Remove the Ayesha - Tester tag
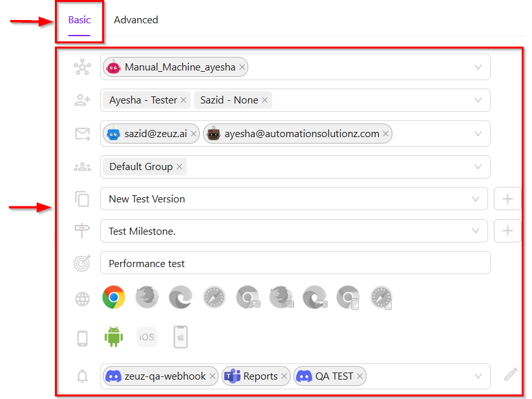This screenshot has width=532, height=399. point(184,100)
